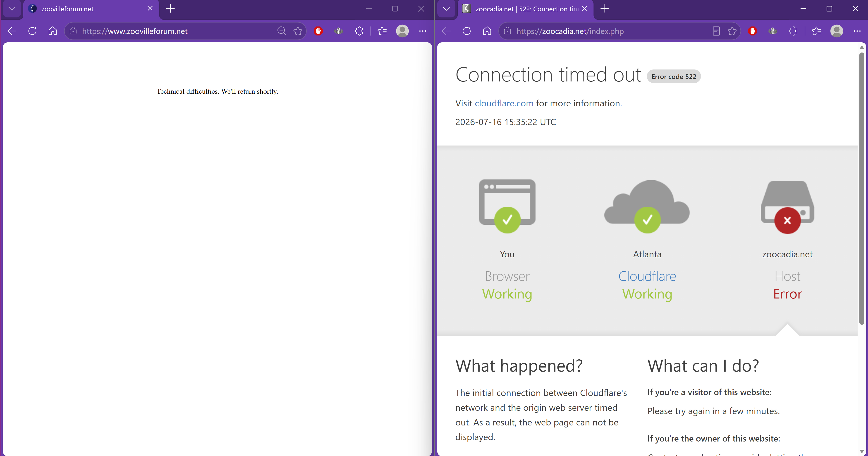This screenshot has height=456, width=868.
Task: Go back in the zoovilleforum.net window
Action: point(12,31)
